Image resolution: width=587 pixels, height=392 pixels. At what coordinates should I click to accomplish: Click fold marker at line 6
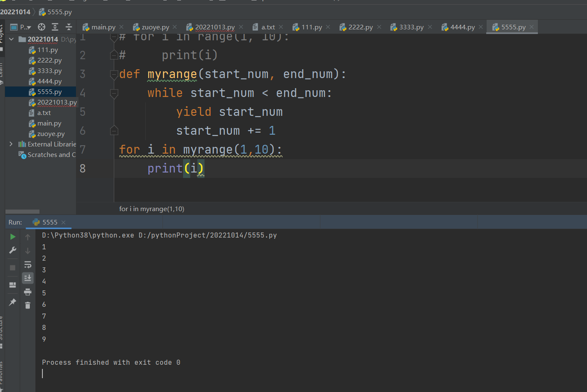(114, 131)
